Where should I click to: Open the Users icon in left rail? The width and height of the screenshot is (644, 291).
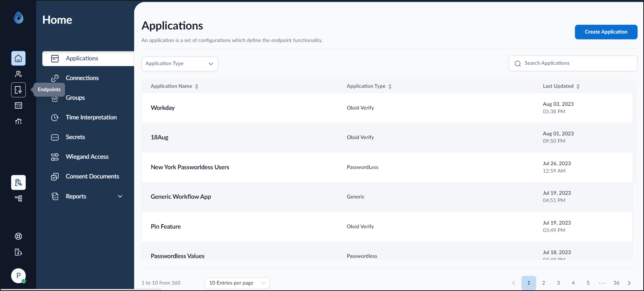(18, 74)
